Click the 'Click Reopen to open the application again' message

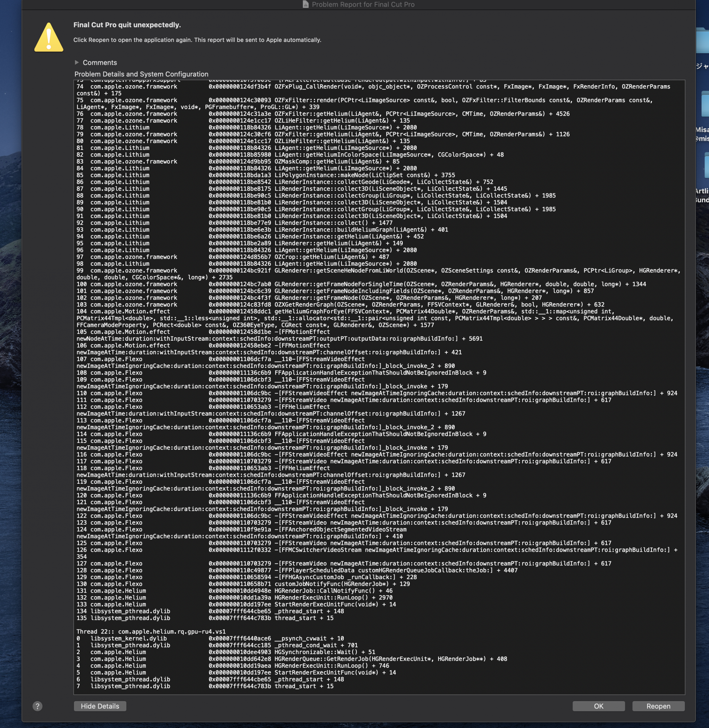(197, 40)
